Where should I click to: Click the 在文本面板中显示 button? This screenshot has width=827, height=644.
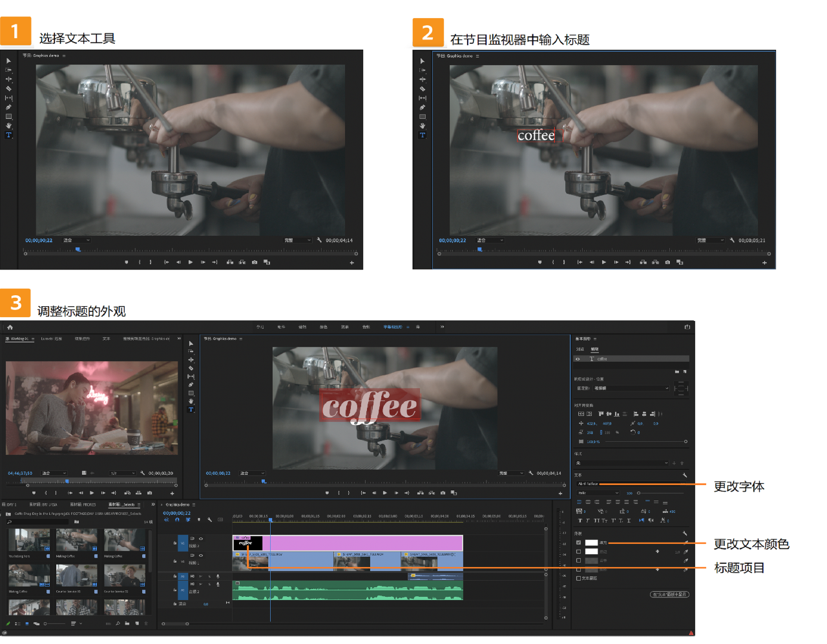(669, 594)
